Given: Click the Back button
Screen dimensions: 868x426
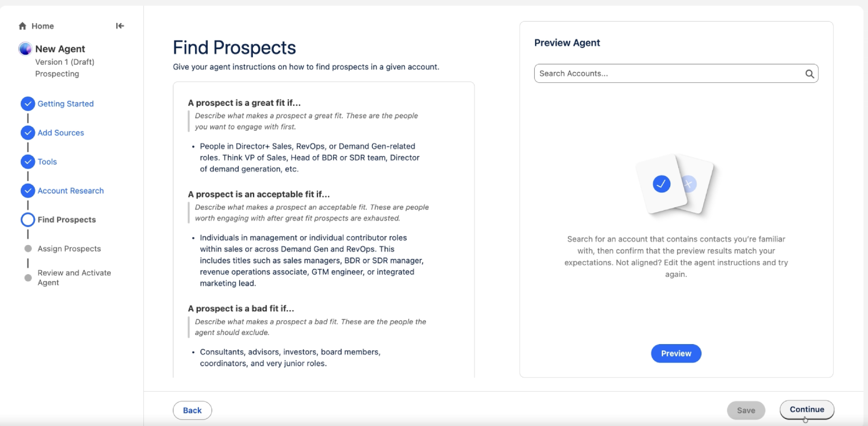Looking at the screenshot, I should tap(192, 410).
